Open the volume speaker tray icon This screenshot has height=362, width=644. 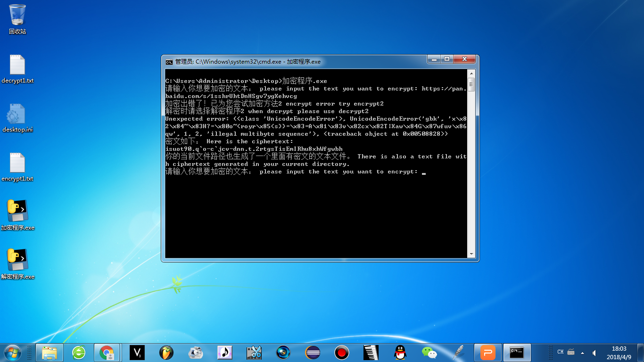click(x=594, y=353)
